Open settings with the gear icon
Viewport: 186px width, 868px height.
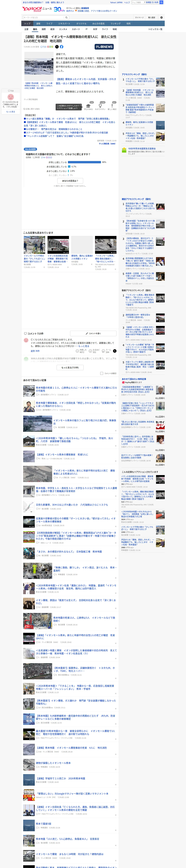(161, 18)
